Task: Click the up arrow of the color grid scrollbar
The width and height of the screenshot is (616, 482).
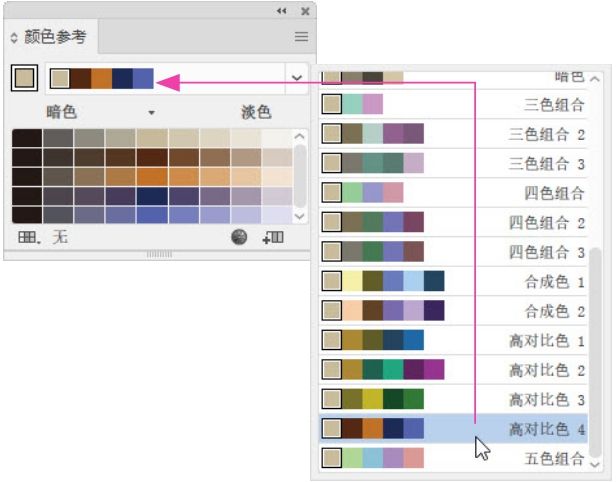Action: (299, 136)
